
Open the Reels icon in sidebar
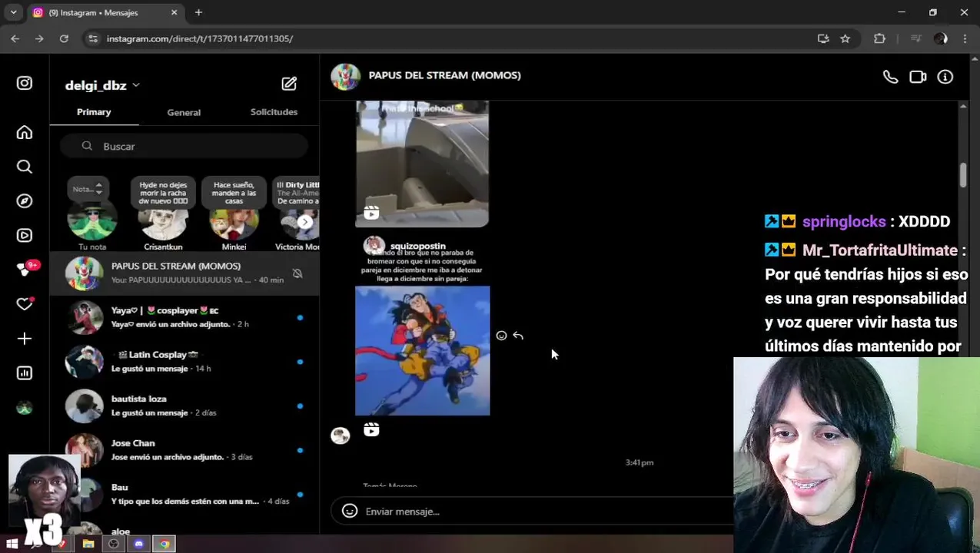25,236
